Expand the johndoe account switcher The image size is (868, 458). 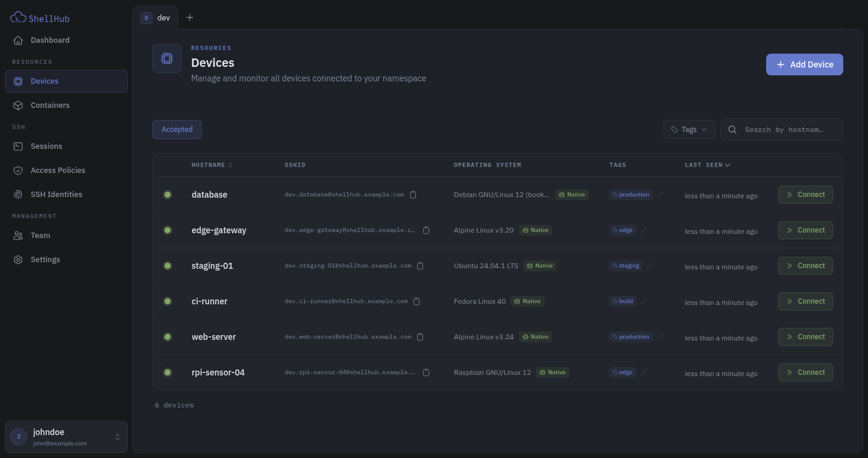coord(66,437)
